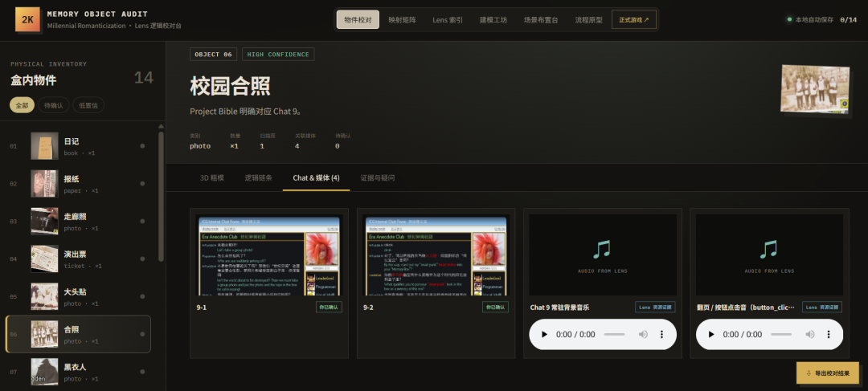Filter inventory by 全部
Image resolution: width=868 pixels, height=391 pixels.
(x=23, y=105)
